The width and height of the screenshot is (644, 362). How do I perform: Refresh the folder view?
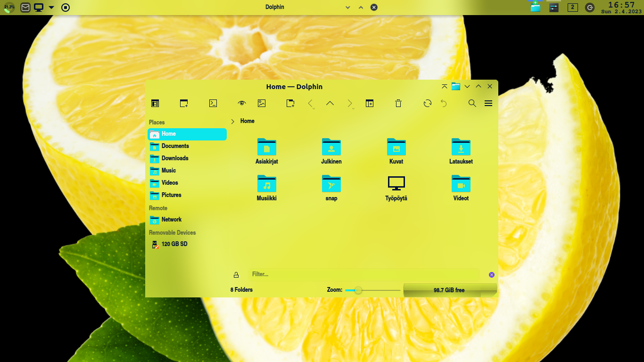point(428,103)
